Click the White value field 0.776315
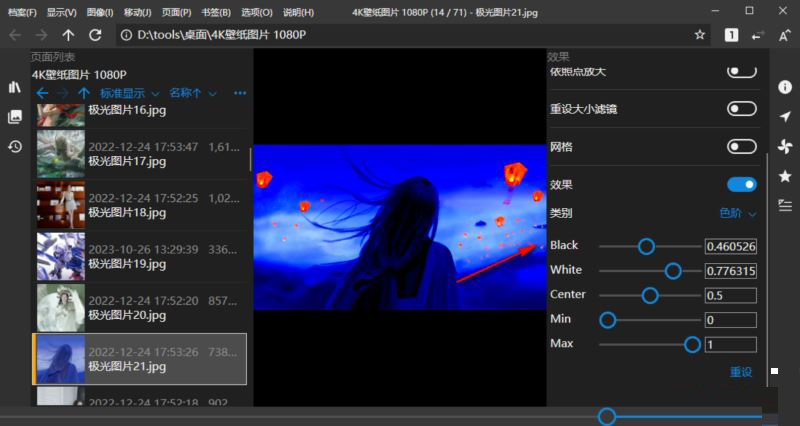The height and width of the screenshot is (426, 800). pos(731,271)
